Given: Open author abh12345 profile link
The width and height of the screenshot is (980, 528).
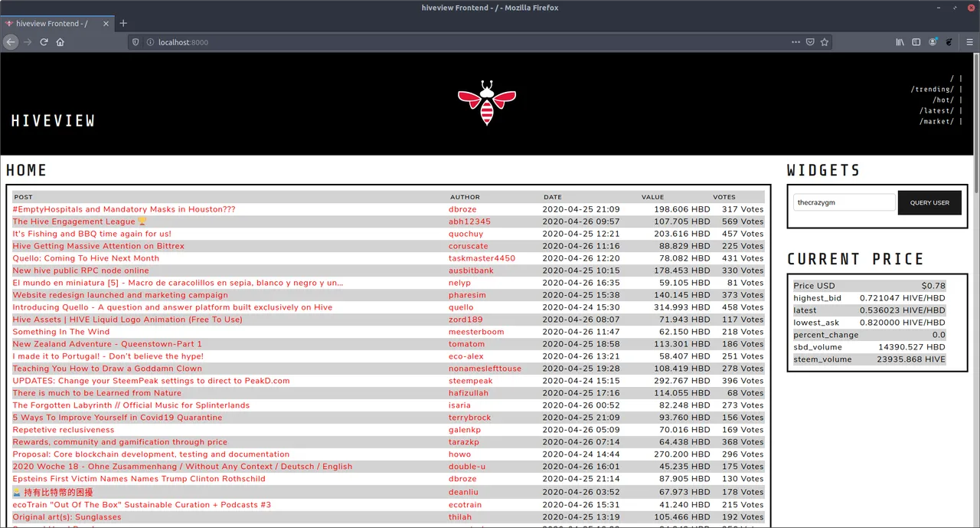Looking at the screenshot, I should coord(469,221).
